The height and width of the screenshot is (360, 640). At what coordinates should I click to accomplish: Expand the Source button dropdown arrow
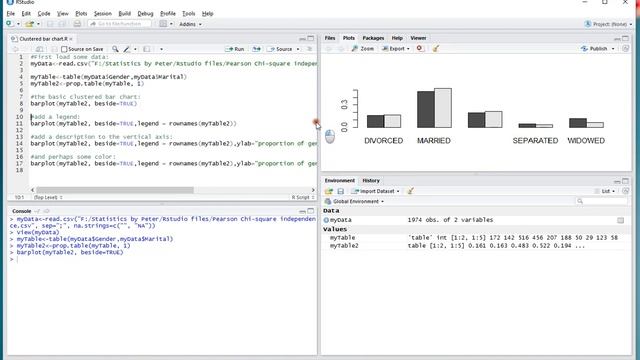pos(298,49)
